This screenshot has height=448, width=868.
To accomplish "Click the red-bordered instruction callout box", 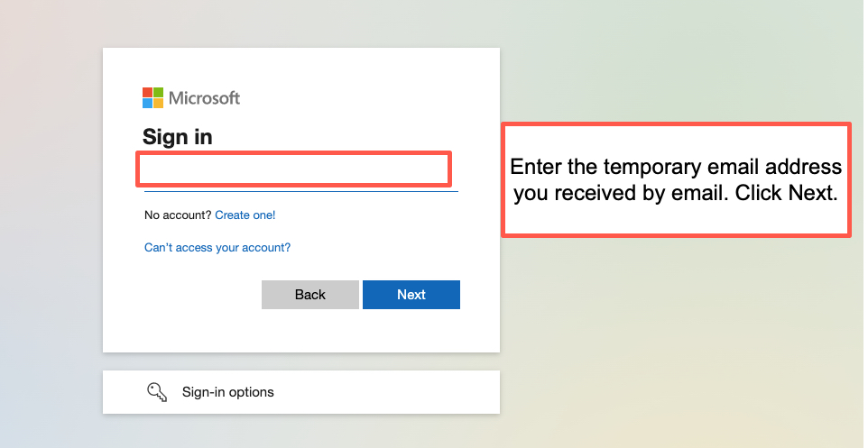I will (x=676, y=180).
